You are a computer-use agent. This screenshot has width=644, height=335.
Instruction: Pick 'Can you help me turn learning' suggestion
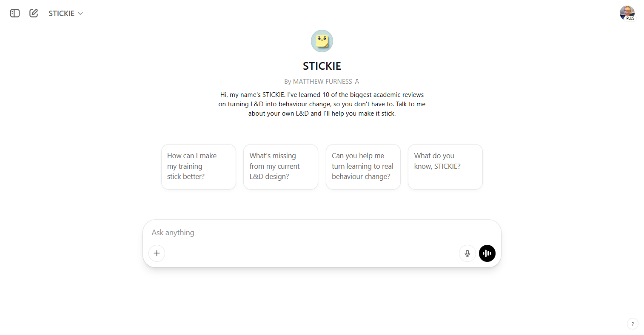click(x=363, y=167)
